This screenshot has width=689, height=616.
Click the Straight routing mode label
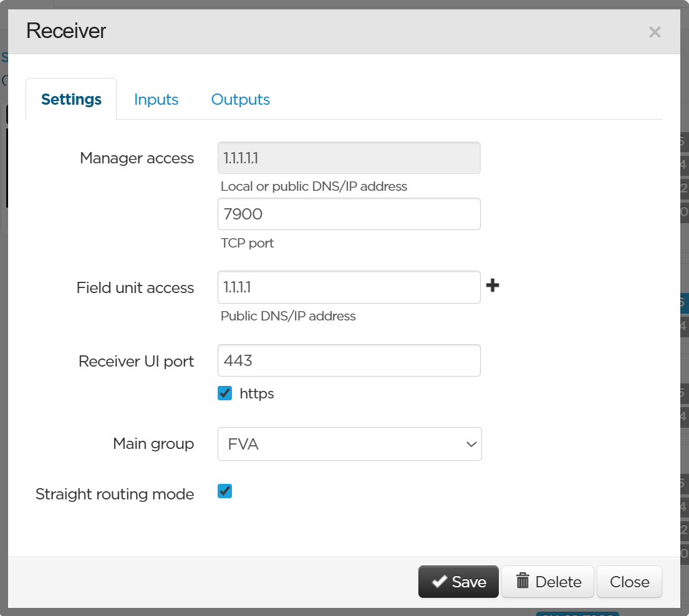(x=115, y=494)
